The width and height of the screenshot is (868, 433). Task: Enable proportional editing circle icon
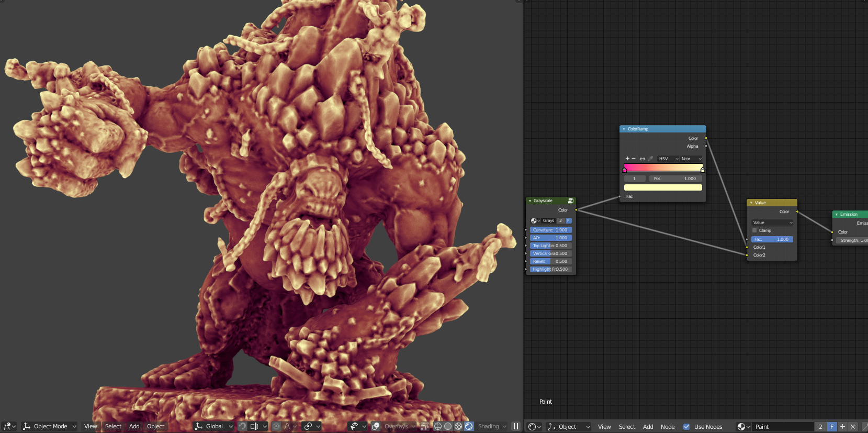coord(276,426)
